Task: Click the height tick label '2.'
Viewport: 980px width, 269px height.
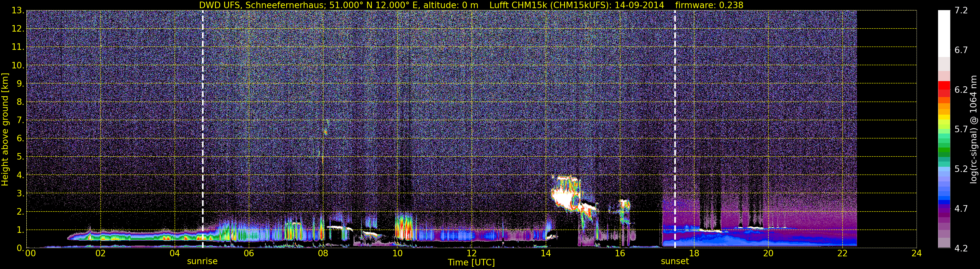Action: (20, 212)
